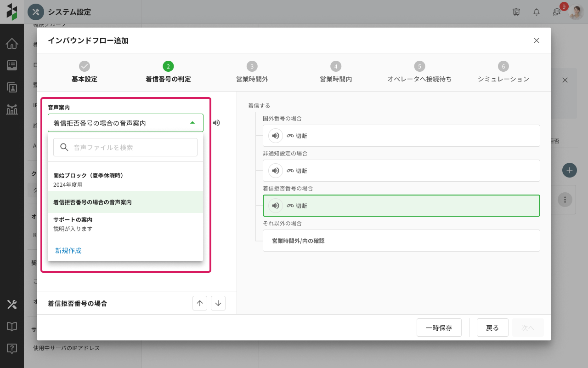Open the Home icon in left sidebar

point(12,44)
